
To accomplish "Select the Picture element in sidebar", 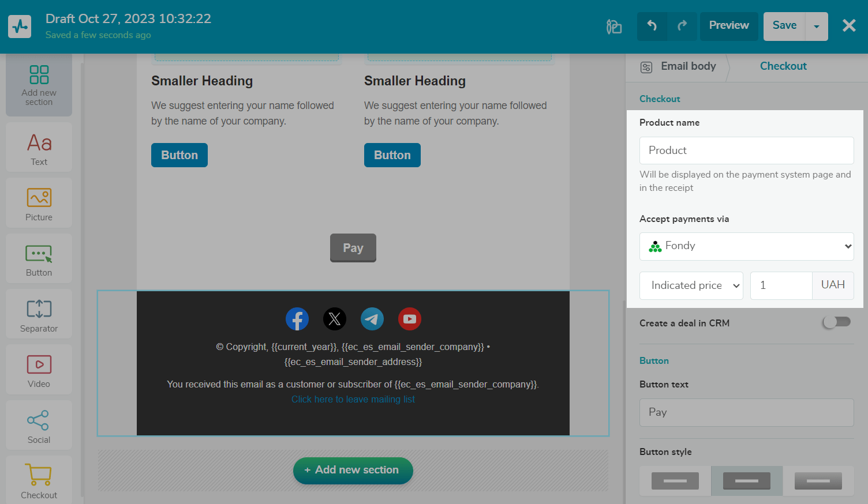I will pos(39,203).
